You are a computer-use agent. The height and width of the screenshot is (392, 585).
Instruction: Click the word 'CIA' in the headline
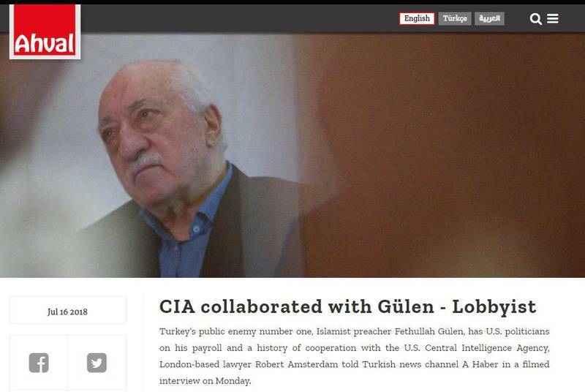[x=177, y=306]
